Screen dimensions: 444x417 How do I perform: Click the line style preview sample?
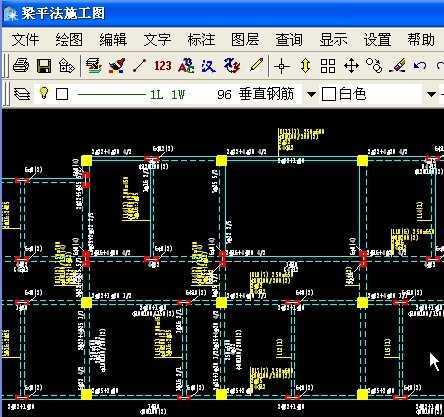click(111, 94)
